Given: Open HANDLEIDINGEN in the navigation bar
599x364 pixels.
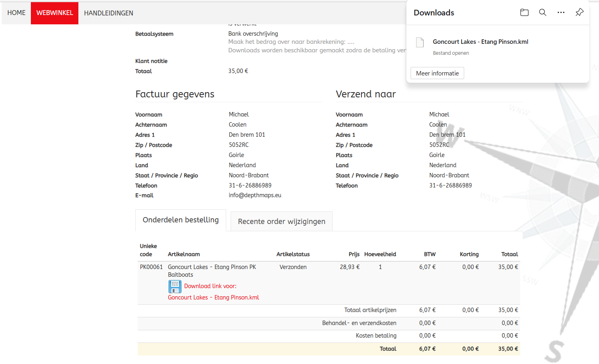Looking at the screenshot, I should coord(108,13).
